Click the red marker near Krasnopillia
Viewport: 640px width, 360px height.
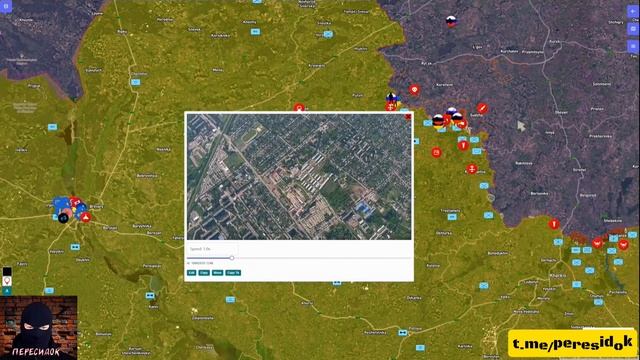(x=472, y=169)
